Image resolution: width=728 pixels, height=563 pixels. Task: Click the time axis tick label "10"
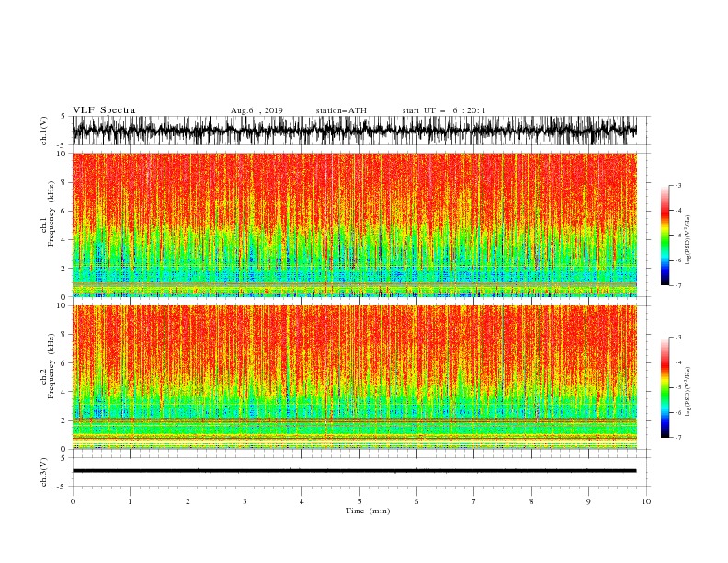click(x=646, y=501)
